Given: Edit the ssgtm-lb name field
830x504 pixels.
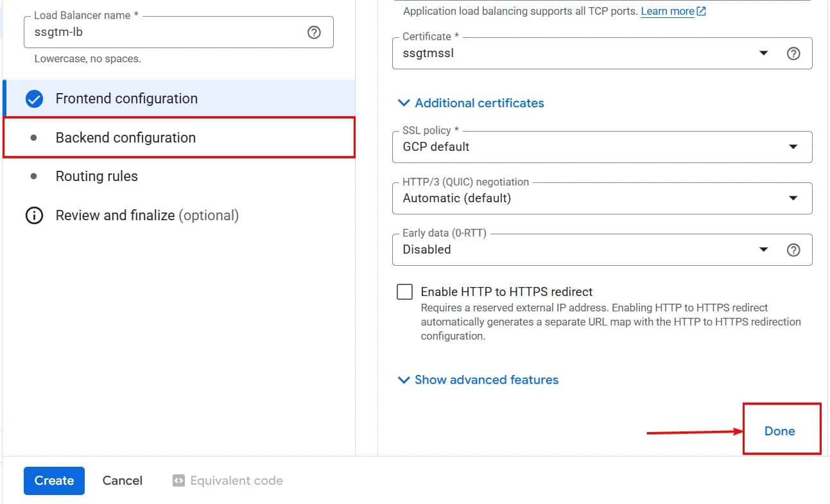Looking at the screenshot, I should tap(128, 32).
